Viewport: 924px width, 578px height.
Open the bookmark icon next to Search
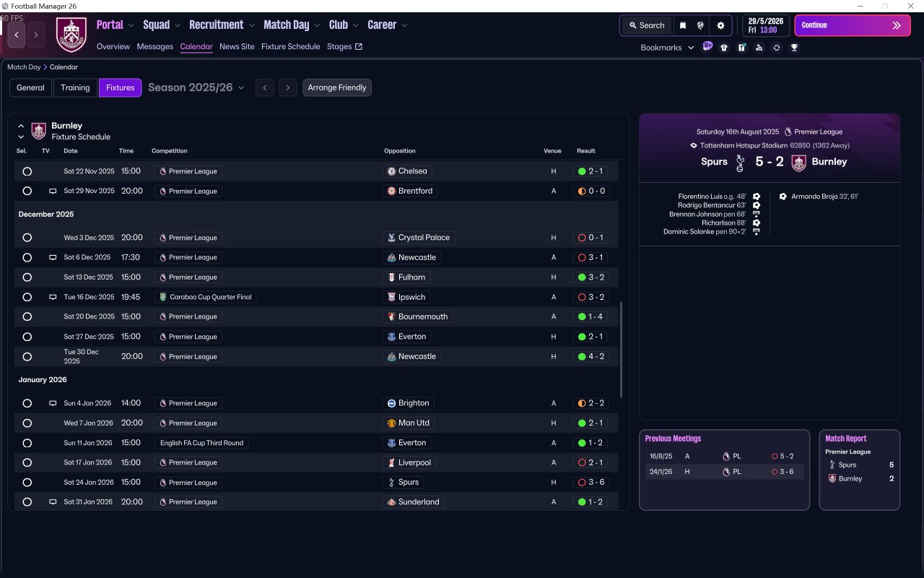[x=683, y=25]
